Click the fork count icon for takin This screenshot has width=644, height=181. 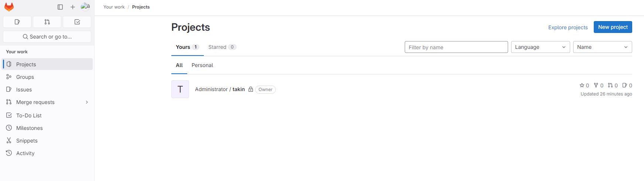pyautogui.click(x=596, y=86)
